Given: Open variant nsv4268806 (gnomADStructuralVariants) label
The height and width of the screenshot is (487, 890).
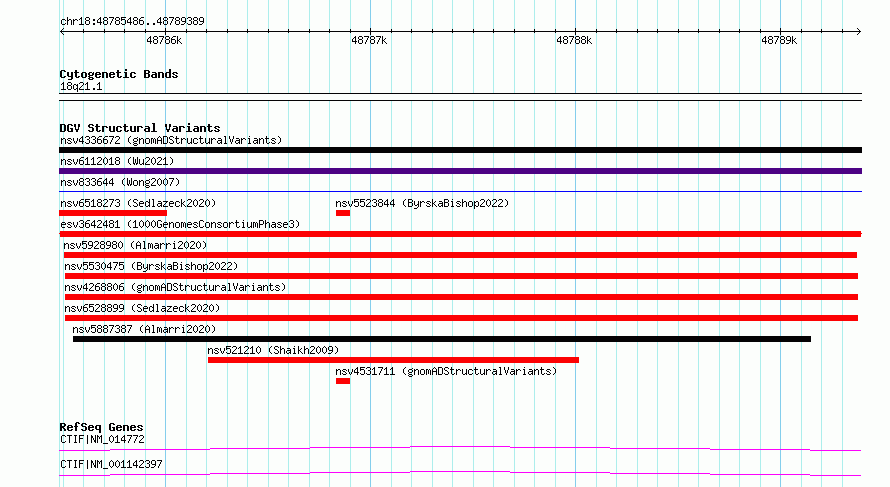Looking at the screenshot, I should click(x=175, y=287).
